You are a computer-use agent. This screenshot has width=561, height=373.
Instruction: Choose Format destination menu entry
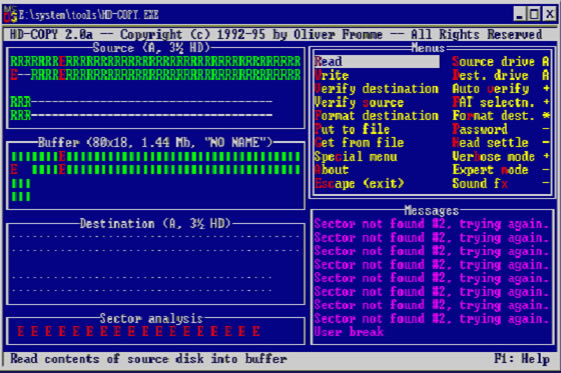376,116
